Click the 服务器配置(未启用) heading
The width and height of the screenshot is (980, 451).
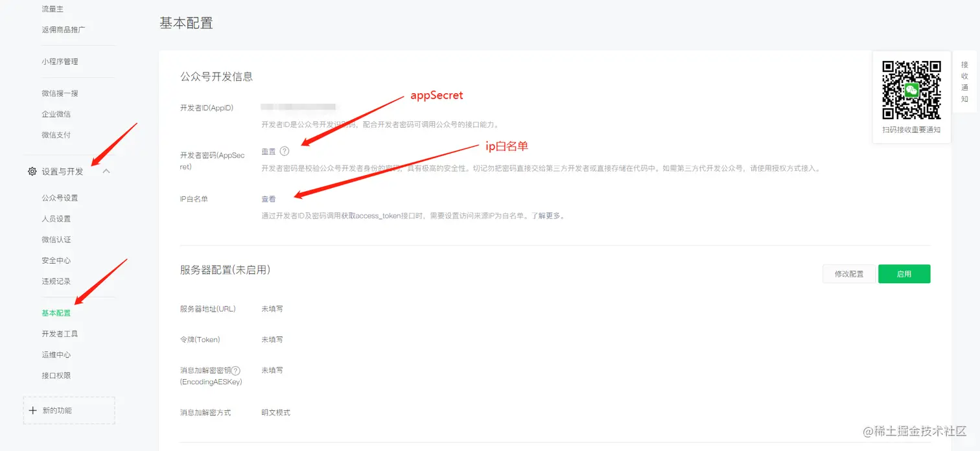click(x=225, y=270)
